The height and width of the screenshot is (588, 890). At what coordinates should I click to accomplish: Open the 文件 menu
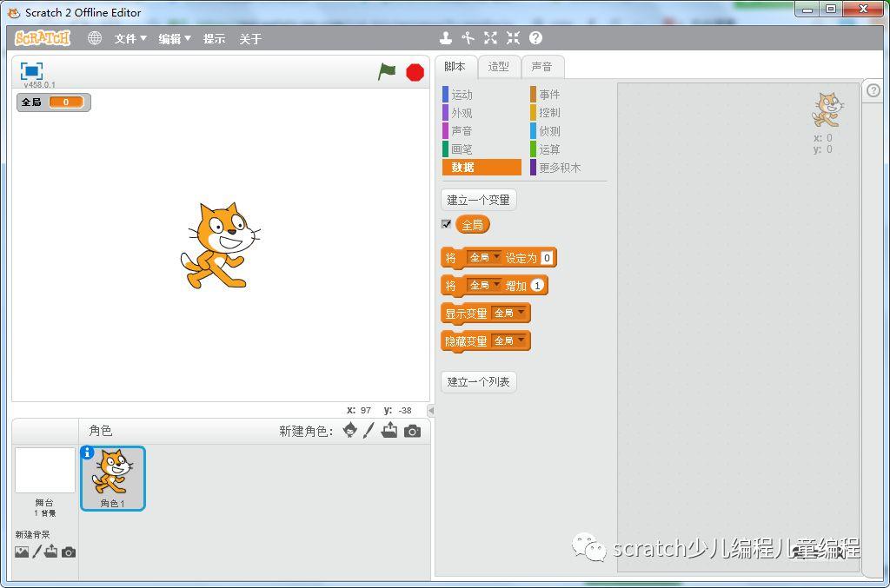pos(130,38)
